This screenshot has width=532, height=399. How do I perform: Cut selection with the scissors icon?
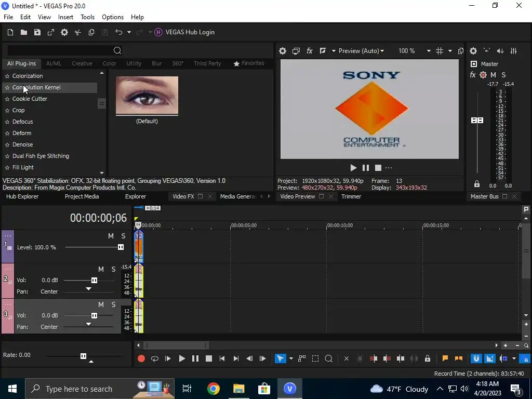click(x=78, y=32)
